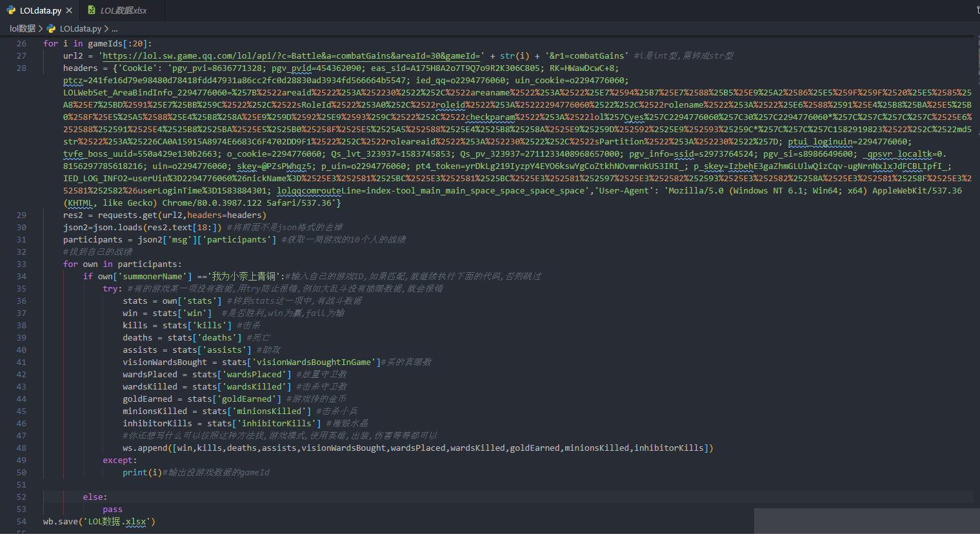Click the comment '#找到自己的战绩' on line 32
The width and height of the screenshot is (980, 534).
(x=98, y=252)
